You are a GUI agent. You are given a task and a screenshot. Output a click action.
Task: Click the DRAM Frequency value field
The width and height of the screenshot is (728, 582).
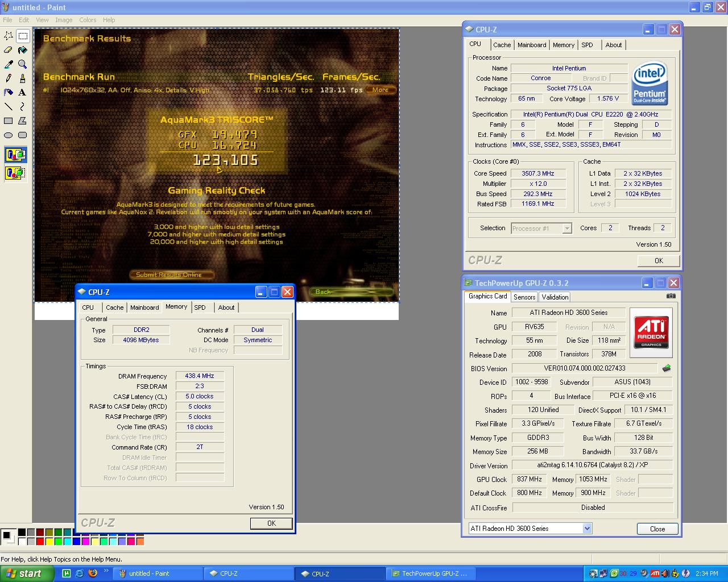tap(200, 376)
